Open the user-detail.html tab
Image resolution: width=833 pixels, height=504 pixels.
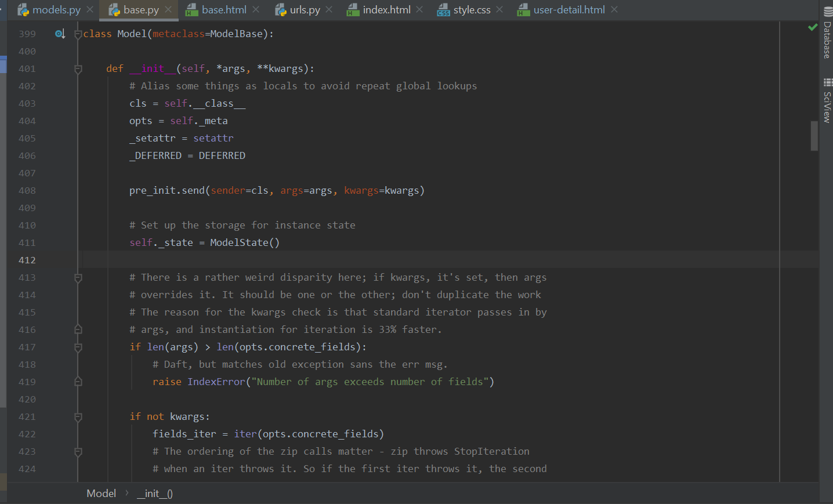pyautogui.click(x=569, y=10)
